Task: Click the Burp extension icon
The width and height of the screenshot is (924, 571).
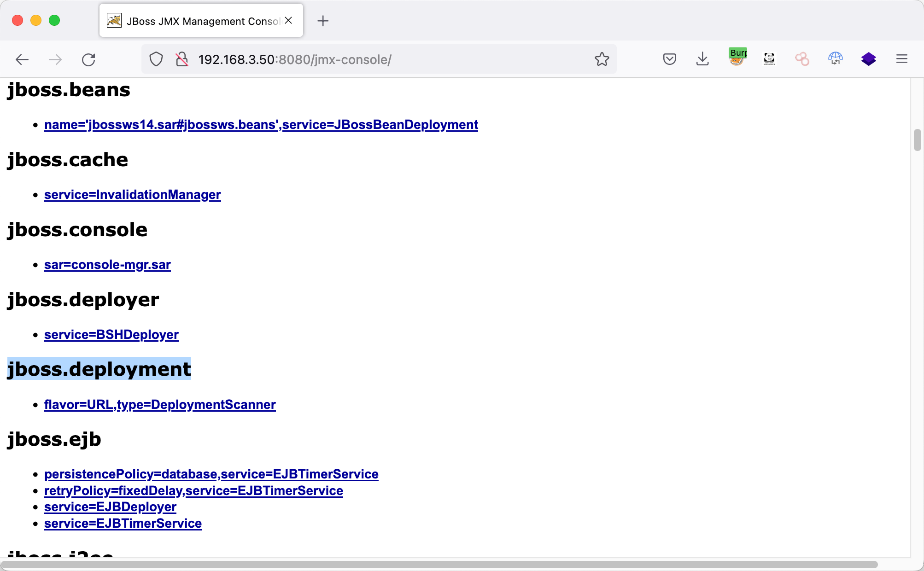Action: [x=737, y=58]
